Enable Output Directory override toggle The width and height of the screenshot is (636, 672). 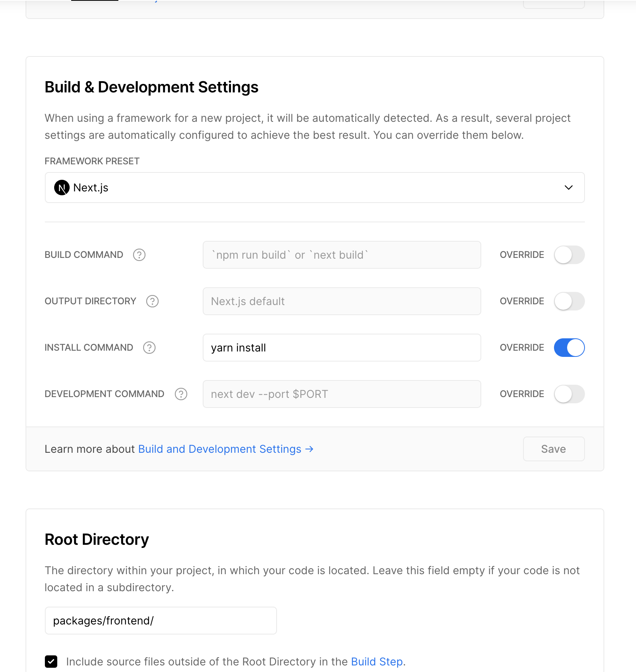pyautogui.click(x=569, y=301)
